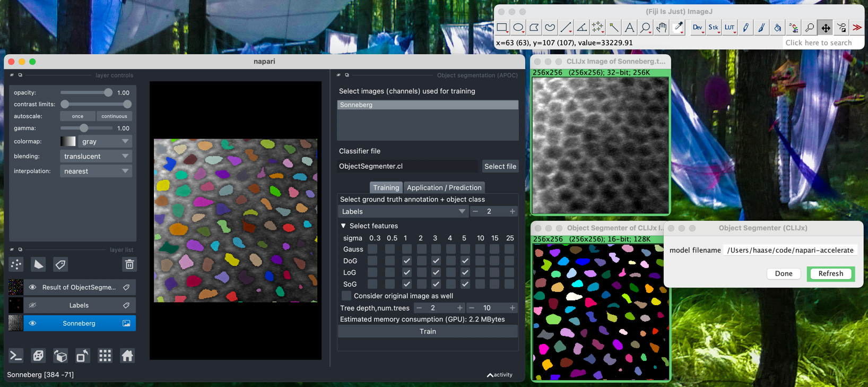Delete selected layer with trash icon

tap(129, 264)
